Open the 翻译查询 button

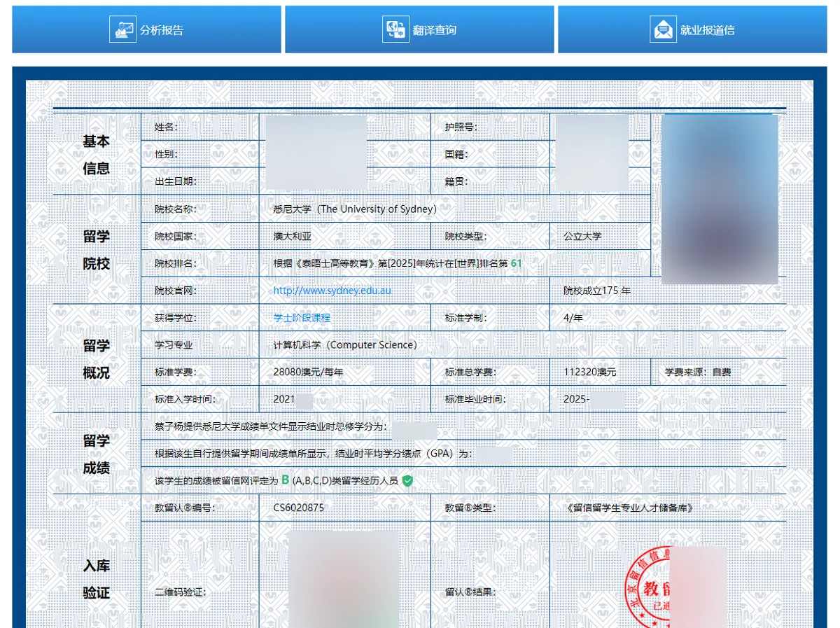click(x=419, y=29)
